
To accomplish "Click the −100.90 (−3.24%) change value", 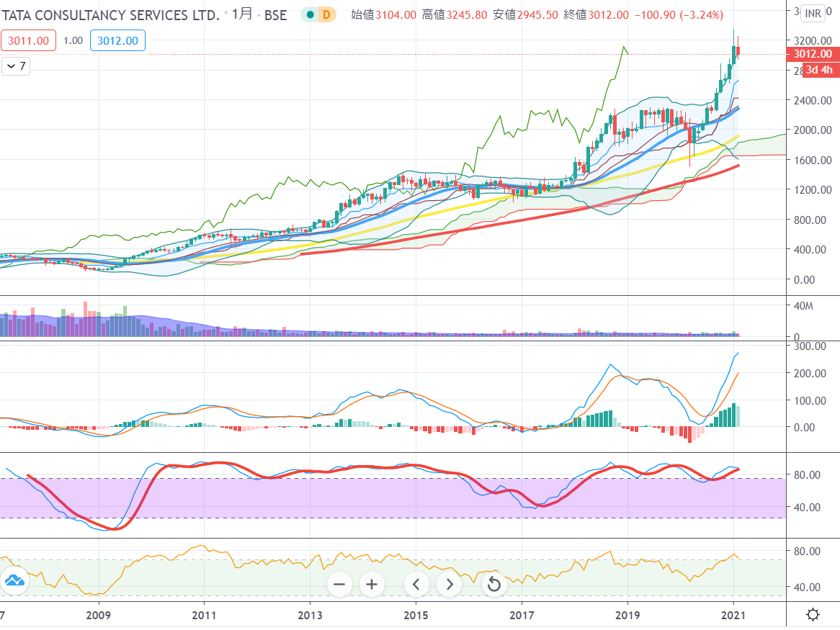I will coord(679,15).
